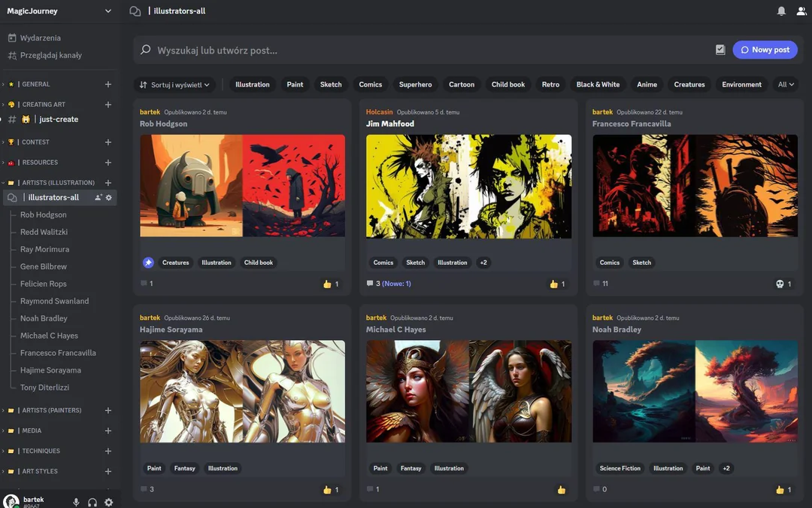The height and width of the screenshot is (508, 812).
Task: Filter by Environment tag
Action: 741,84
